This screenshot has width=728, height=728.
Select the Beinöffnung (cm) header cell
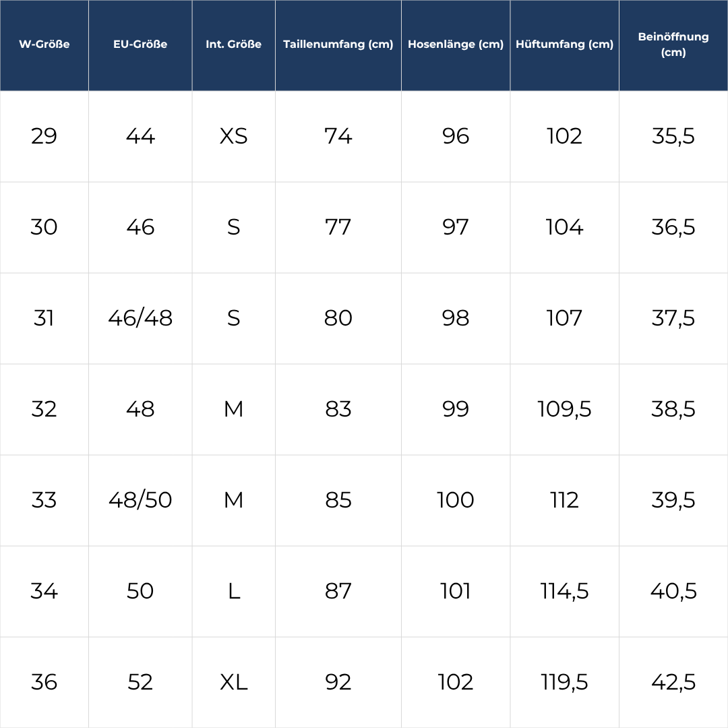[673, 44]
